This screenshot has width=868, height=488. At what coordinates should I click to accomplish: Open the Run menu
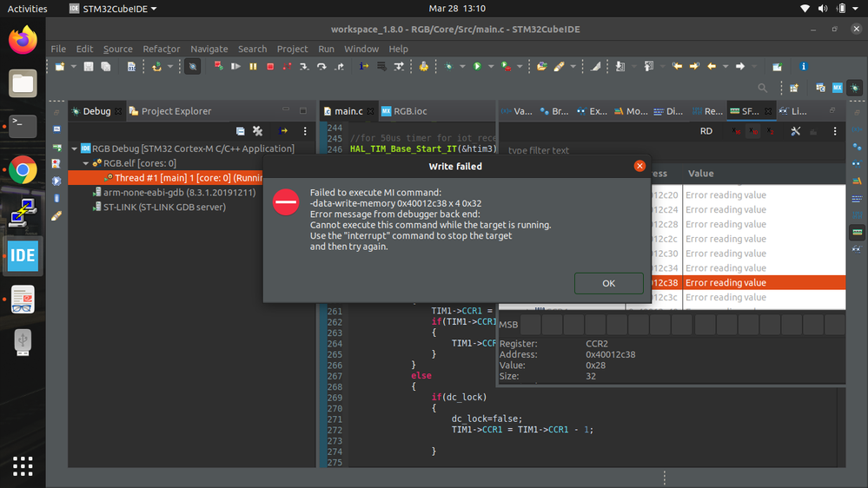326,49
